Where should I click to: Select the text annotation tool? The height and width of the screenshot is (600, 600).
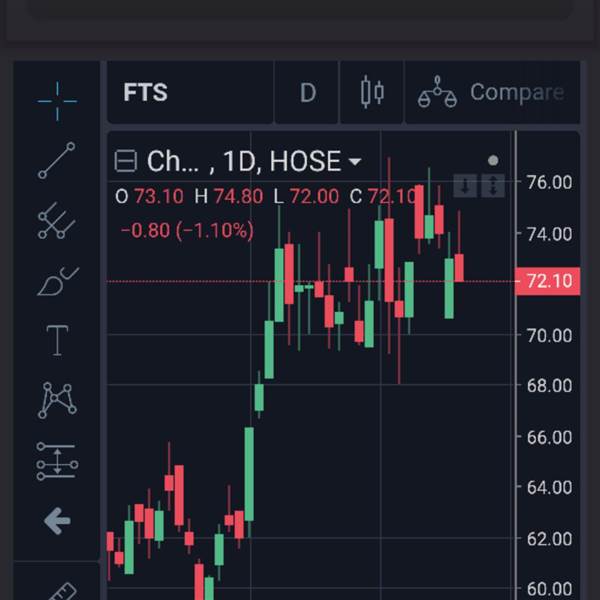click(57, 340)
